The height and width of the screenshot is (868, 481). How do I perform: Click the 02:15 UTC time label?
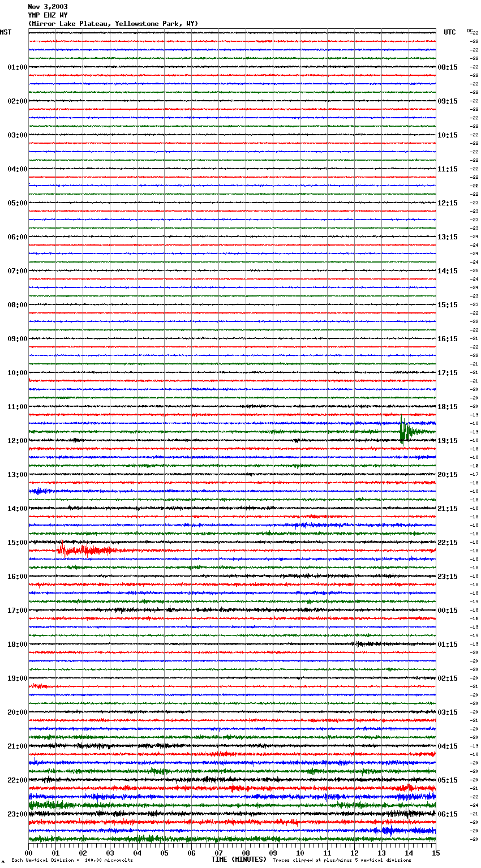click(x=448, y=678)
